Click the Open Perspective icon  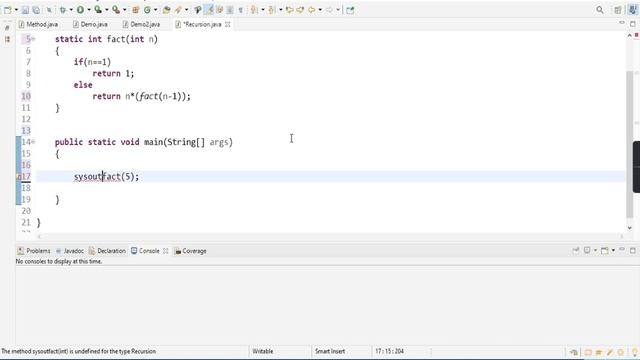[x=618, y=10]
